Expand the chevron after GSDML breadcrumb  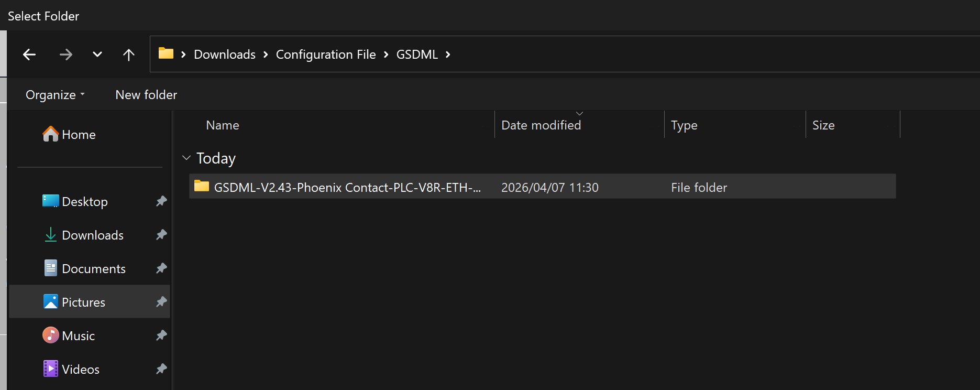[x=448, y=55]
